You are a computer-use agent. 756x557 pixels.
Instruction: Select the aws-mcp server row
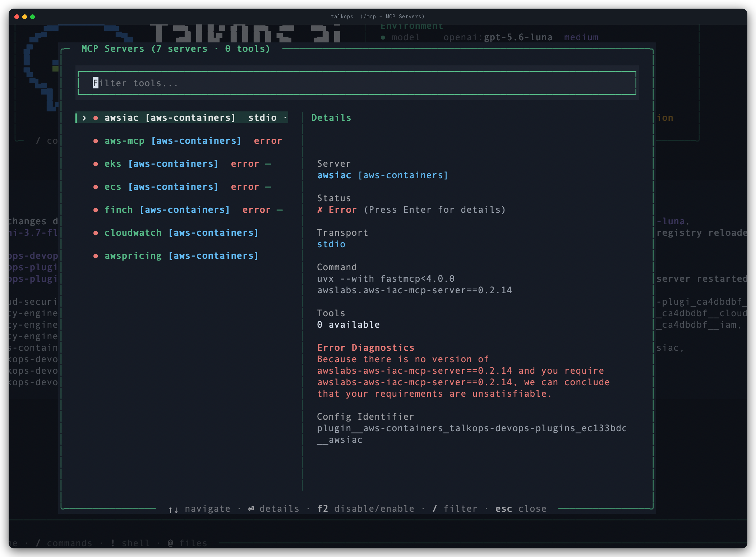(182, 141)
